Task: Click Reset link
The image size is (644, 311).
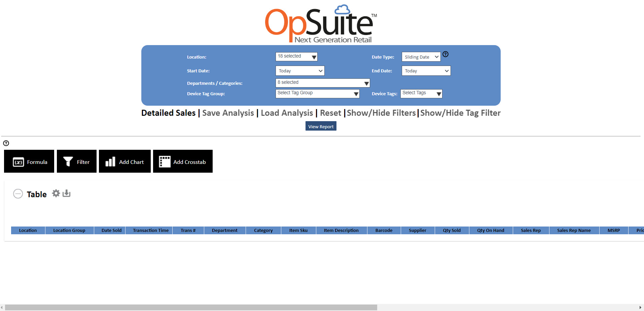Action: point(330,113)
